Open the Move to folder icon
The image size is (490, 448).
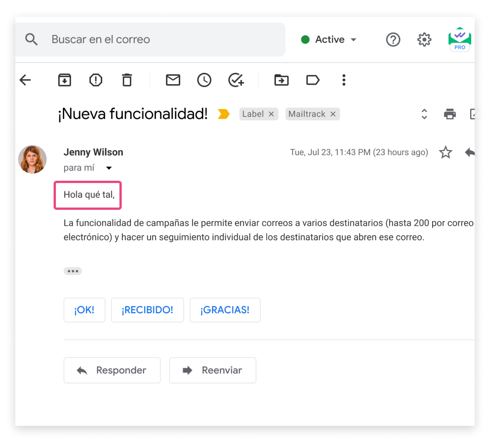tap(281, 80)
